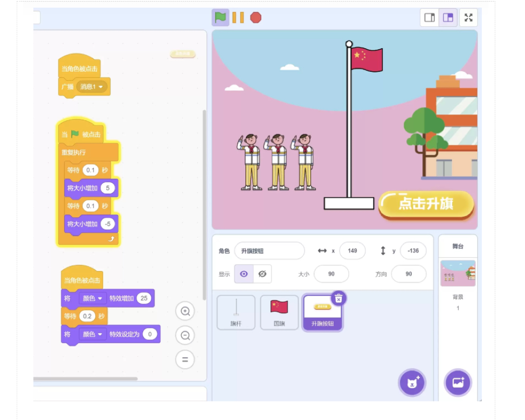The width and height of the screenshot is (525, 420).
Task: Zoom in on the code workspace
Action: coord(185,311)
